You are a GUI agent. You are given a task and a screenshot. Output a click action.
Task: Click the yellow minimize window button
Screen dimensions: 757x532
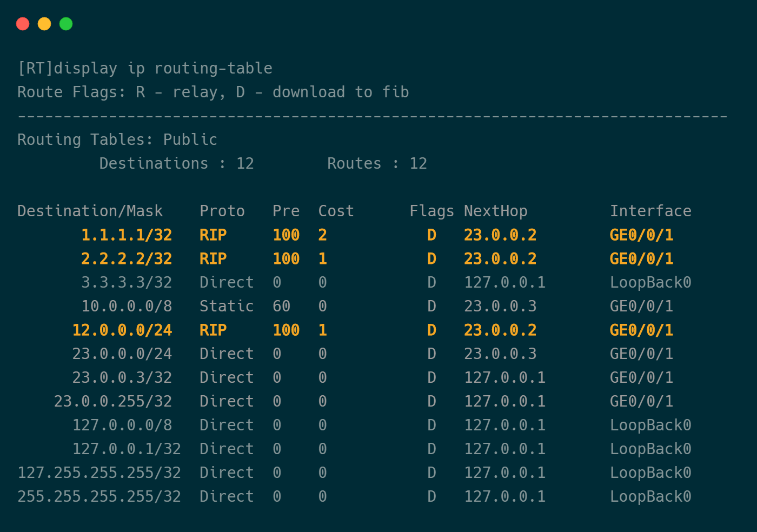click(44, 24)
